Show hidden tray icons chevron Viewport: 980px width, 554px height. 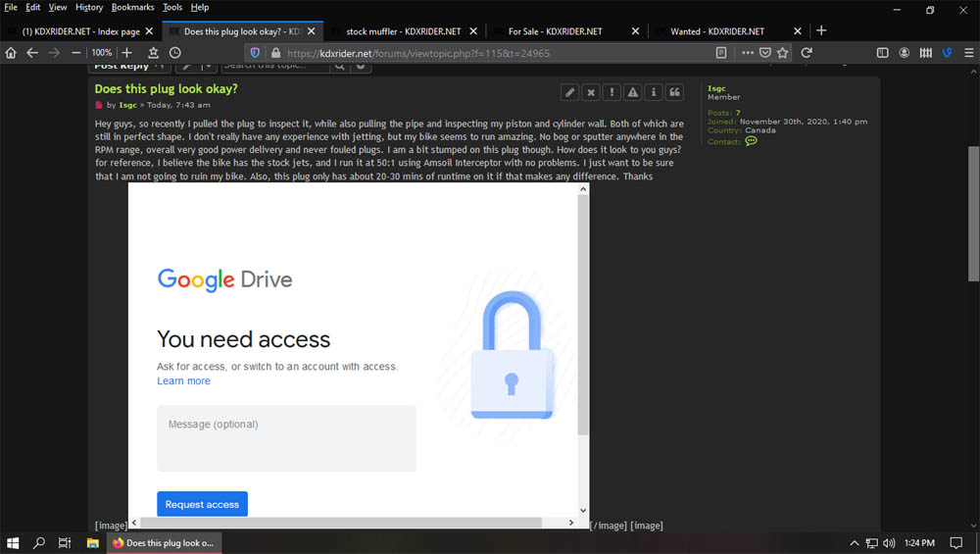[854, 543]
